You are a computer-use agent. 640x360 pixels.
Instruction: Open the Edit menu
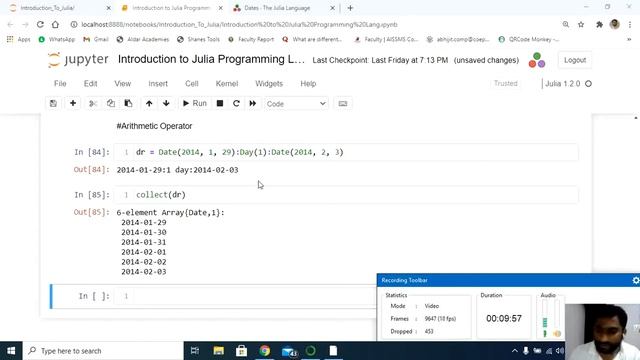point(91,84)
